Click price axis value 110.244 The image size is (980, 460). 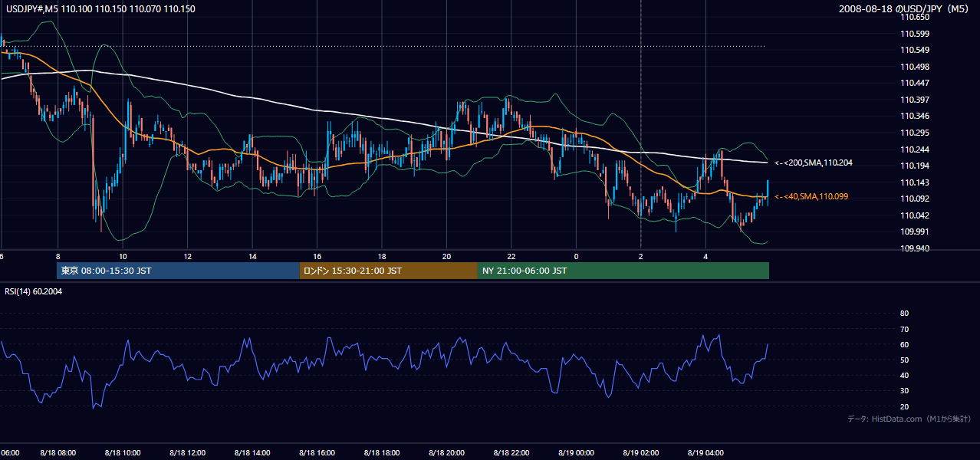coord(916,149)
